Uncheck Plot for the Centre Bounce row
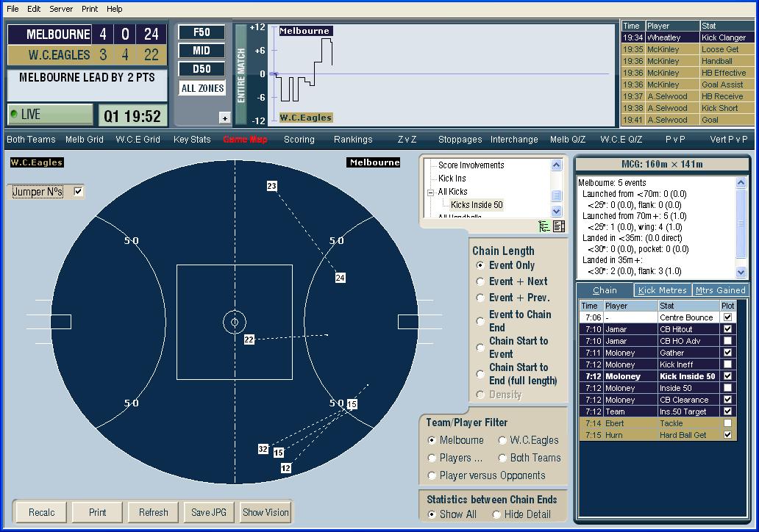759x532 pixels. [x=727, y=317]
